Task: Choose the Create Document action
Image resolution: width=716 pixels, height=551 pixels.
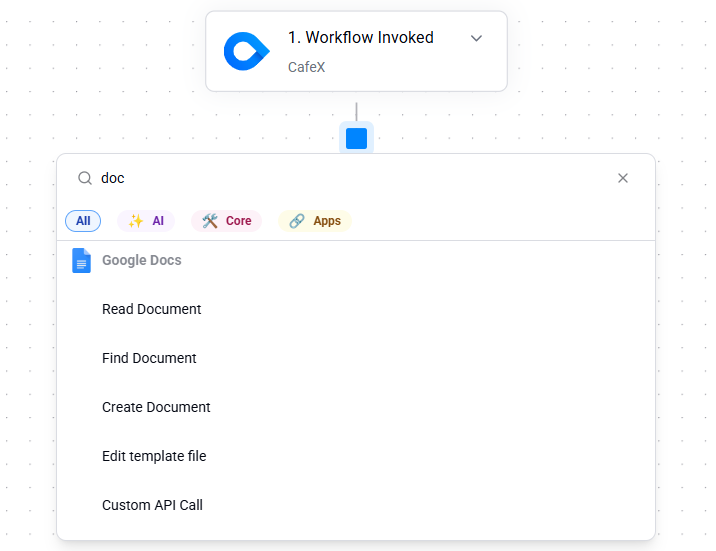Action: click(x=356, y=407)
